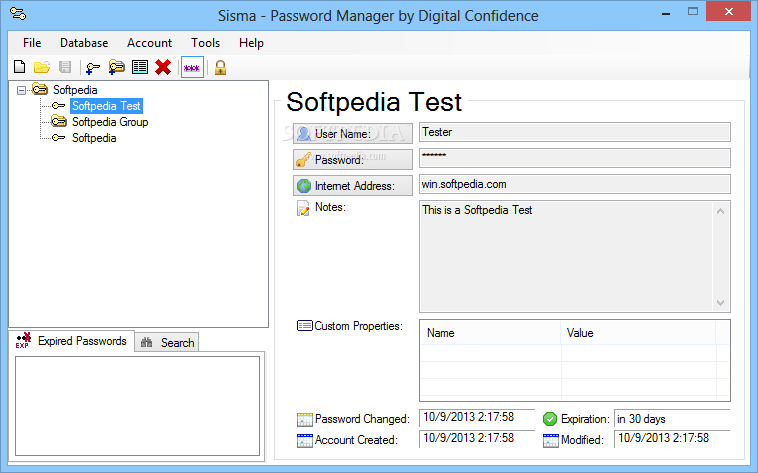Click the Notes text area

[566, 255]
